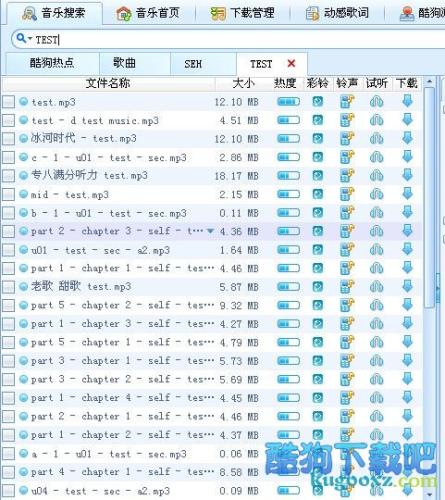The width and height of the screenshot is (445, 500).
Task: Download the 4.36 MB part 2 chapter 3 file
Action: 408,231
